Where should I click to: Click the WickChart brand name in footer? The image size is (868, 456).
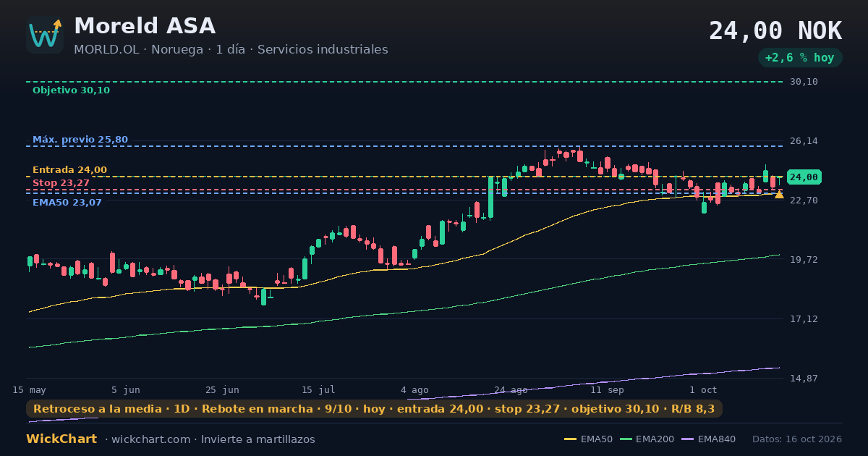coord(61,439)
